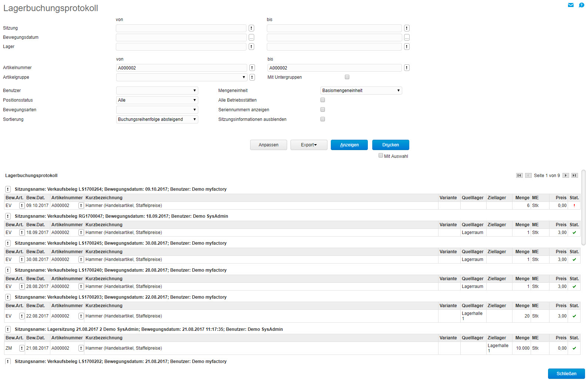The image size is (588, 380).
Task: Click the Drucken button
Action: 391,145
